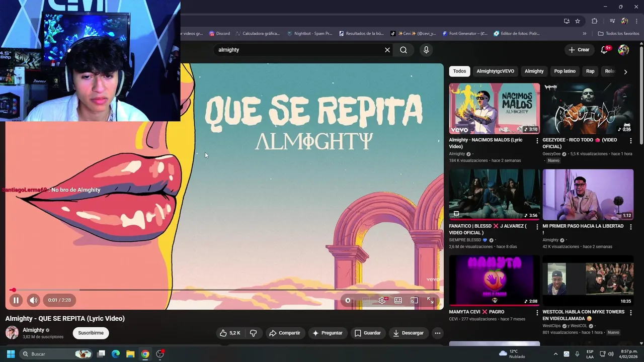Click the Preguntar button
Screen dimensions: 644x362
point(327,333)
